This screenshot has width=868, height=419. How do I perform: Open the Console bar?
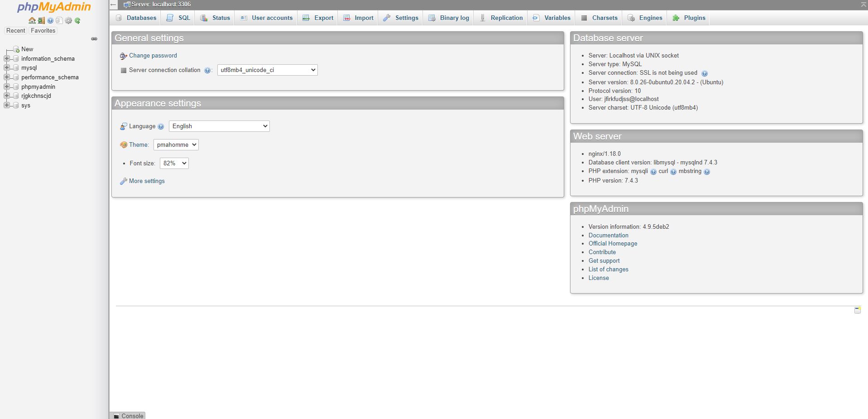click(x=128, y=415)
